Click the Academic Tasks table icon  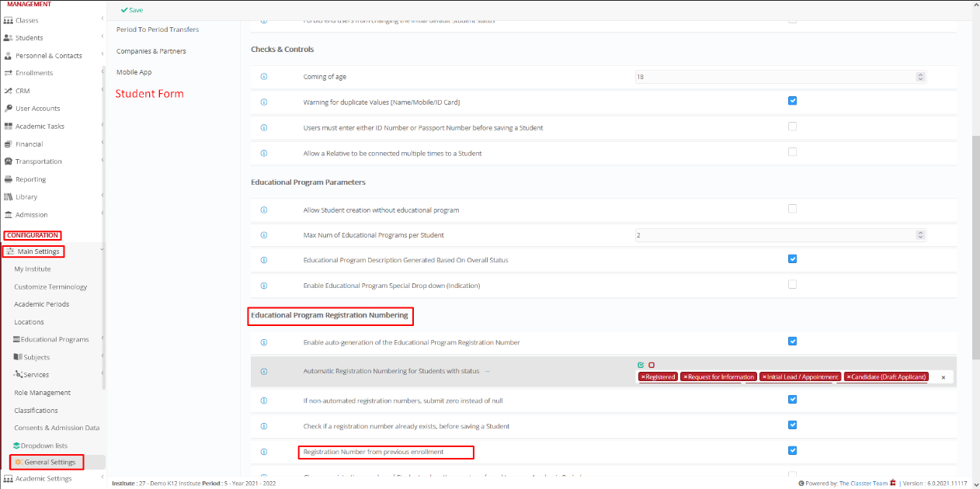point(9,127)
